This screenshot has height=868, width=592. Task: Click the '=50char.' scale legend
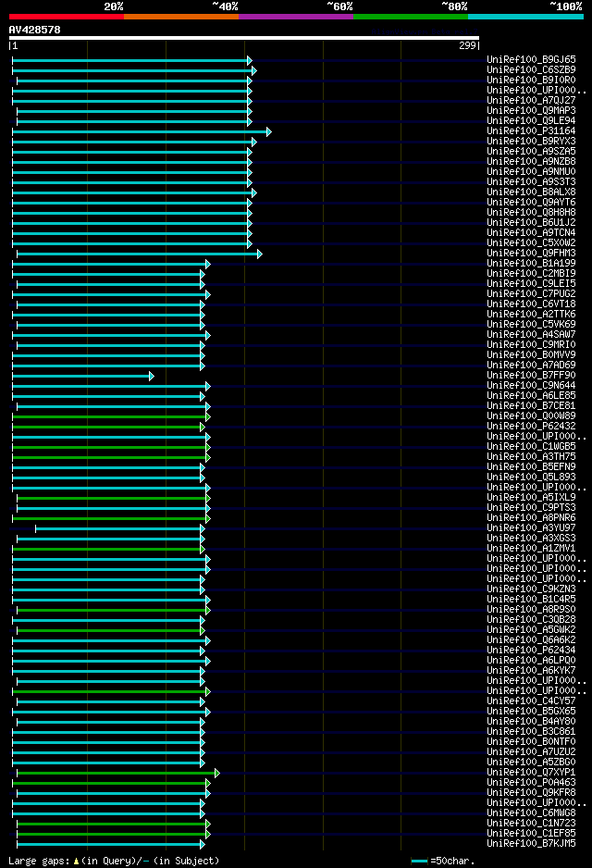click(x=443, y=861)
